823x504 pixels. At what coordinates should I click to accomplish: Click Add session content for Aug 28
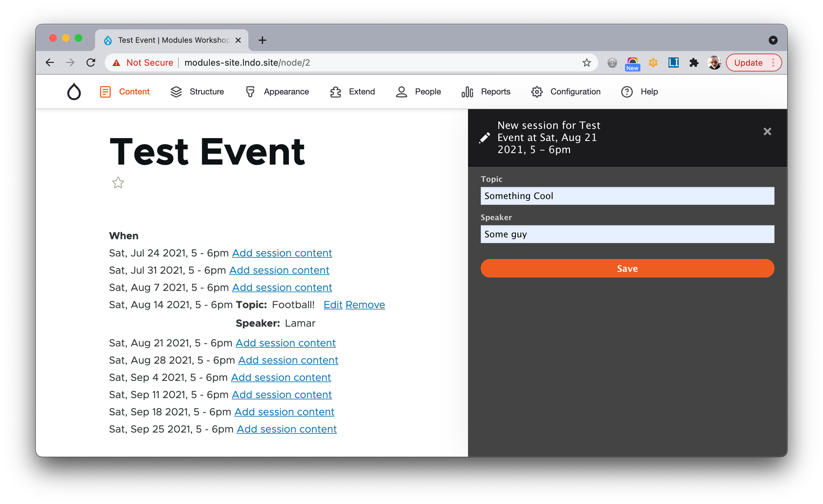click(x=288, y=360)
